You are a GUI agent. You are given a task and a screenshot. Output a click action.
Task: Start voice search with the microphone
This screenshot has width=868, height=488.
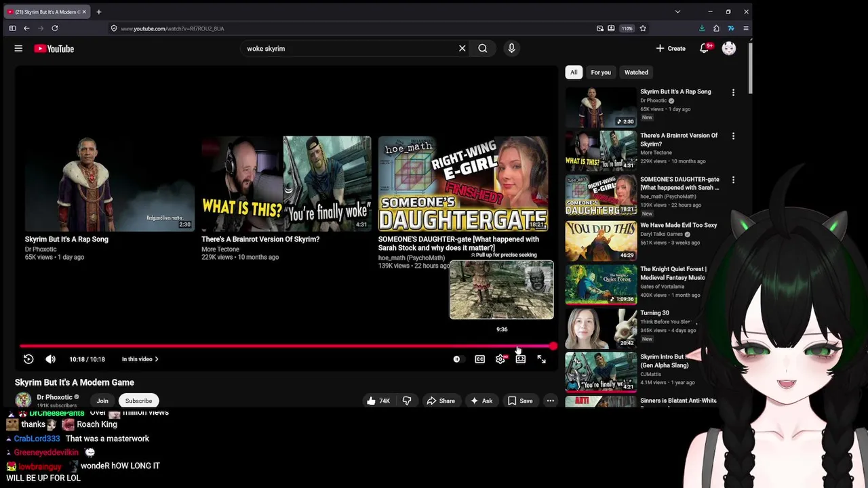511,48
